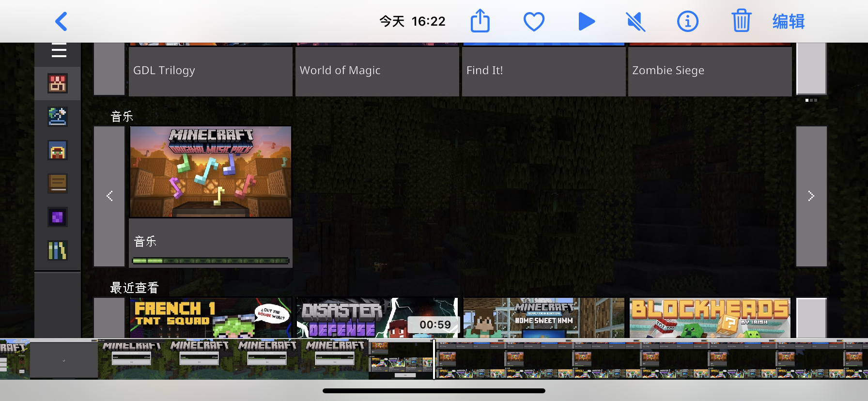The width and height of the screenshot is (868, 401).
Task: Select the globe worlds sidebar icon
Action: tap(58, 117)
